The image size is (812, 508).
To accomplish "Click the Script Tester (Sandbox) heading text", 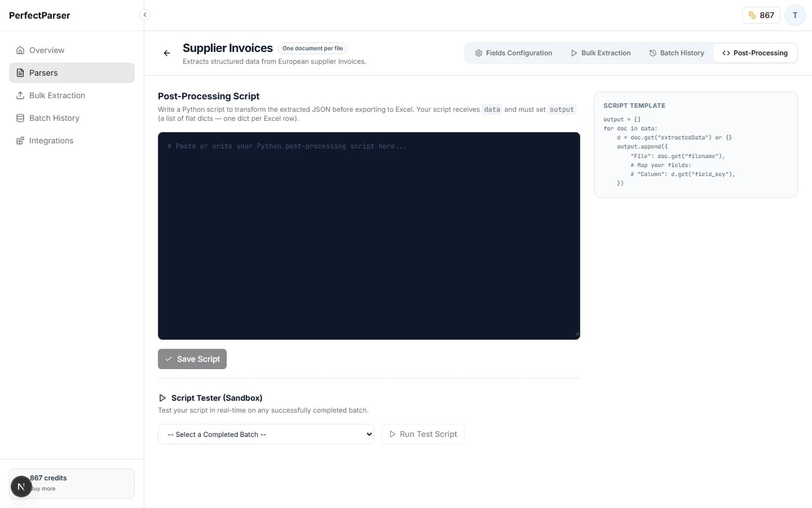I will (217, 398).
